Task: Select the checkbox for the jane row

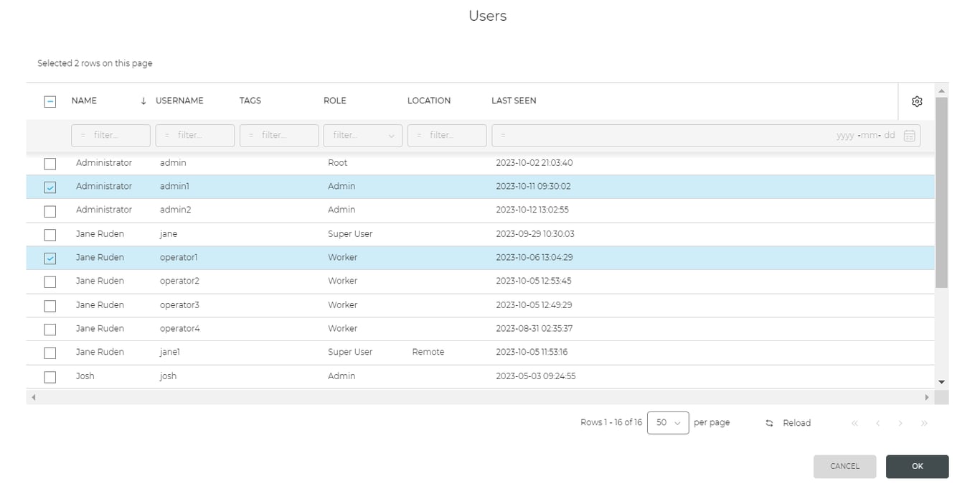Action: (50, 234)
